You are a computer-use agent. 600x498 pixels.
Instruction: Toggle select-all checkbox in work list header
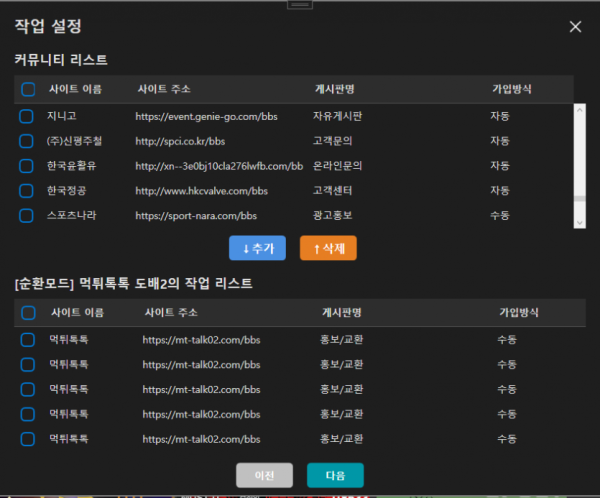tap(28, 313)
